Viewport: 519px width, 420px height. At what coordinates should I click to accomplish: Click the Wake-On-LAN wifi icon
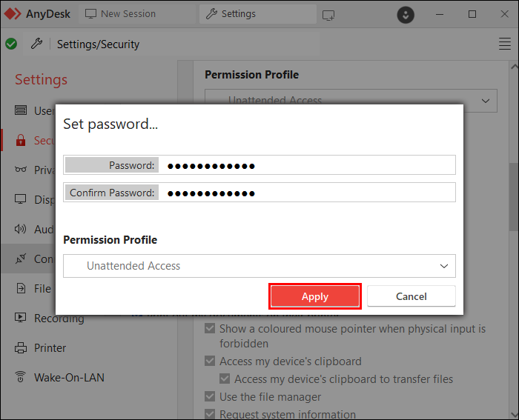(x=21, y=378)
